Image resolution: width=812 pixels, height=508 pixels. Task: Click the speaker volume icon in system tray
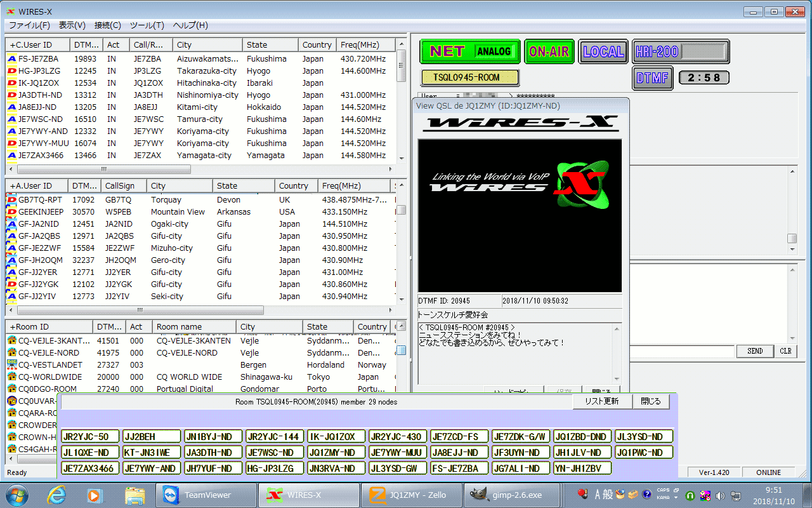point(720,495)
